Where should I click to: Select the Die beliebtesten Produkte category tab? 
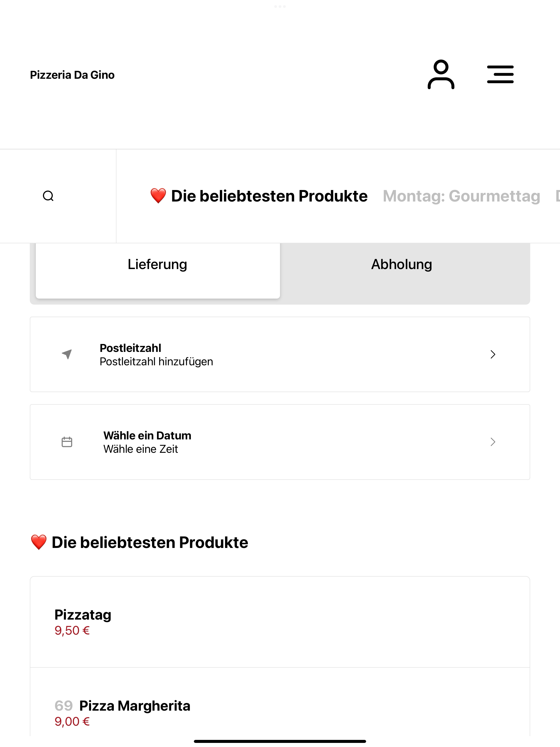[259, 196]
